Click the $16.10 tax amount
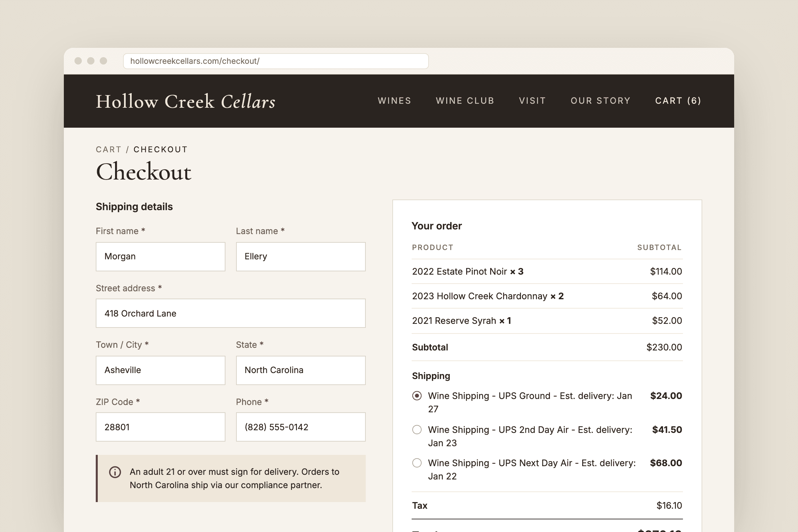 point(669,505)
